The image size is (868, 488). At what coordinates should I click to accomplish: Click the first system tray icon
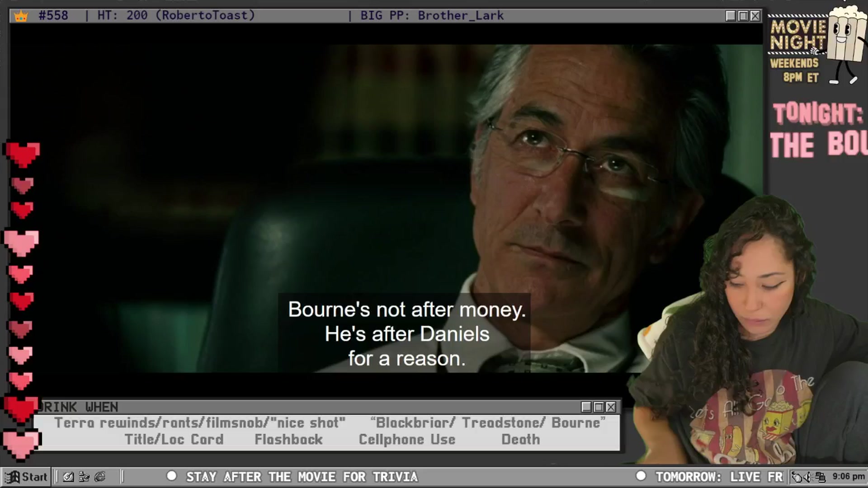(797, 477)
